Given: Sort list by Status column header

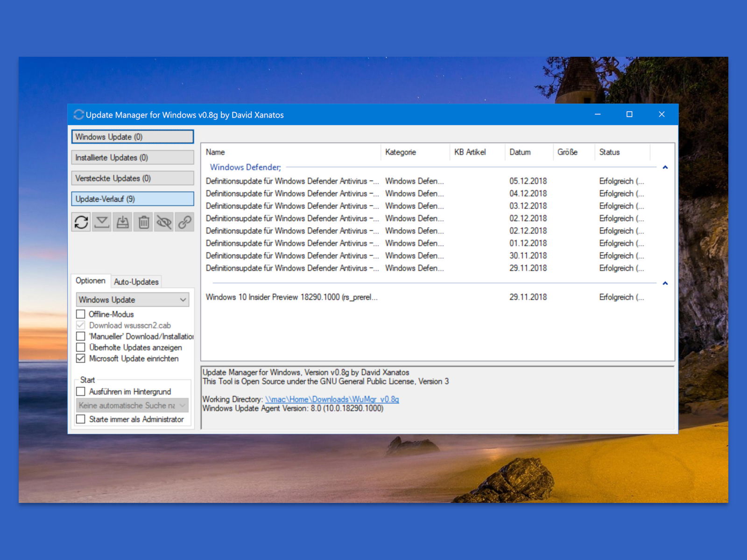Looking at the screenshot, I should point(622,152).
